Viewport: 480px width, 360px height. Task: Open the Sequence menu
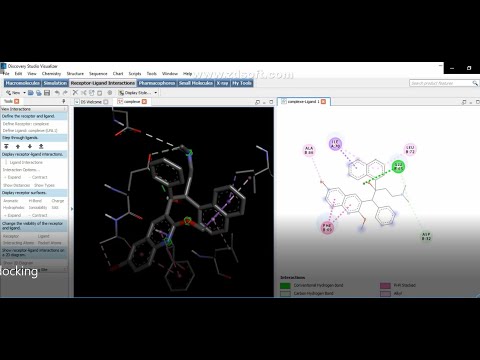98,73
